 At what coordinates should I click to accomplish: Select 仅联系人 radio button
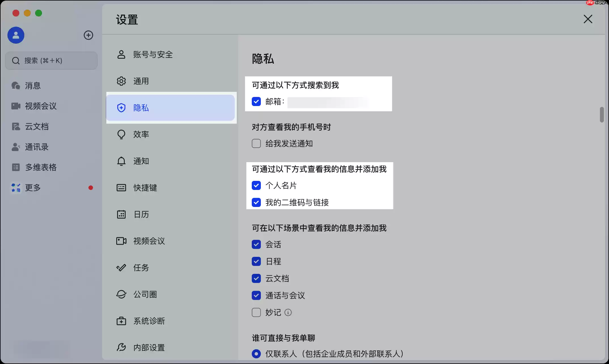pyautogui.click(x=256, y=354)
